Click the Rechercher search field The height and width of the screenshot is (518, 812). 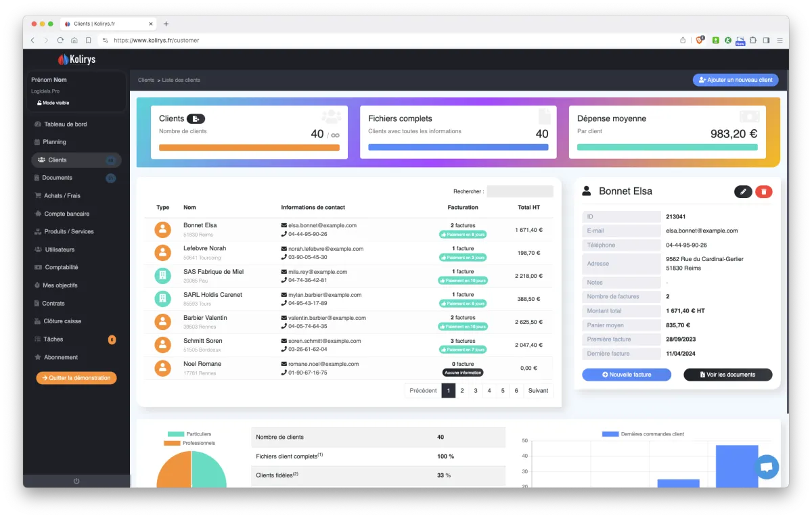520,191
